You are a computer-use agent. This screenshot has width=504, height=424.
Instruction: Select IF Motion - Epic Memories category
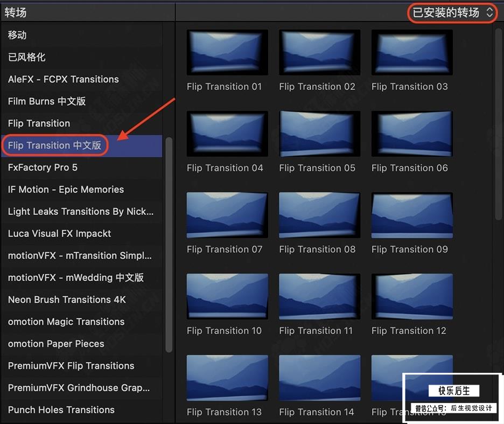82,190
